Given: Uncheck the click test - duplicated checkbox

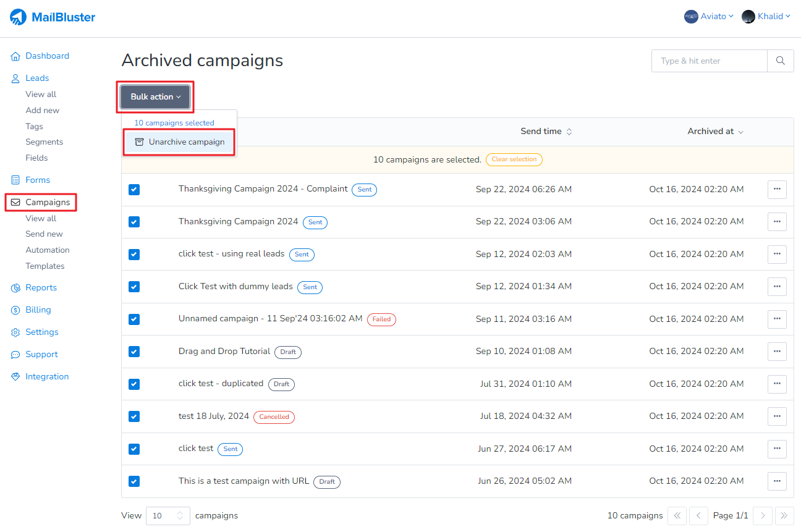Looking at the screenshot, I should coord(134,384).
